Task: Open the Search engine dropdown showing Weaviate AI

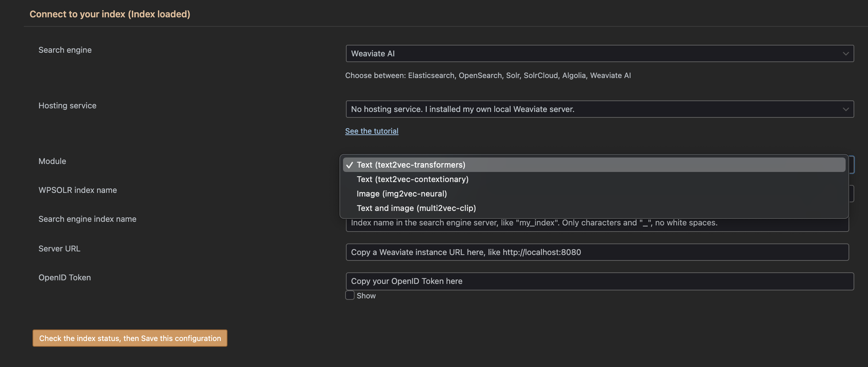Action: pyautogui.click(x=599, y=53)
